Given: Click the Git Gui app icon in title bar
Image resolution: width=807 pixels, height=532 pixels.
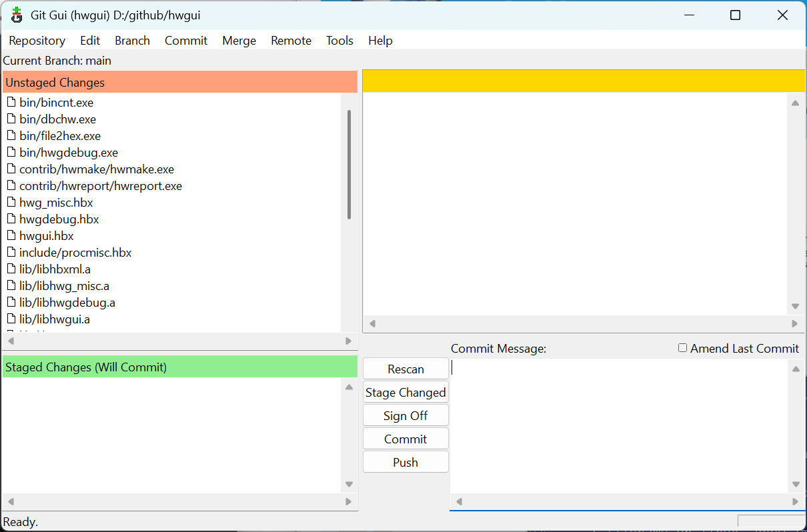Looking at the screenshot, I should 17,15.
